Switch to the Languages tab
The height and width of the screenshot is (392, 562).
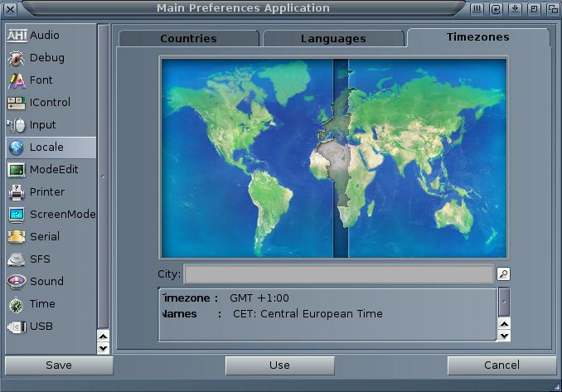(333, 38)
